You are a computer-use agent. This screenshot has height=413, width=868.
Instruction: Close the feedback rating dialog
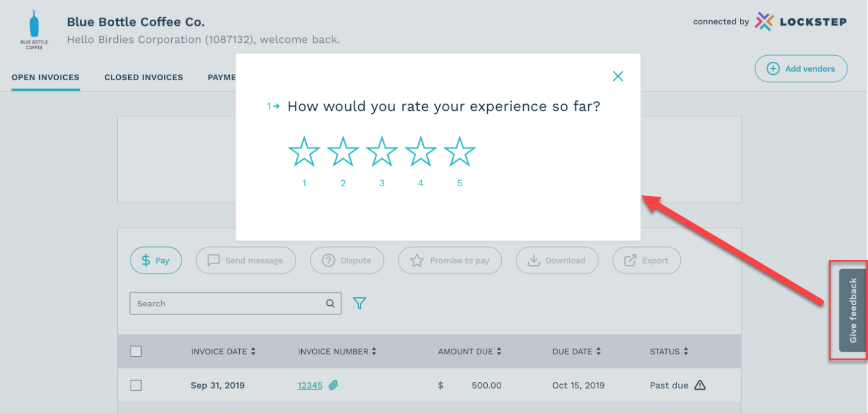click(618, 76)
